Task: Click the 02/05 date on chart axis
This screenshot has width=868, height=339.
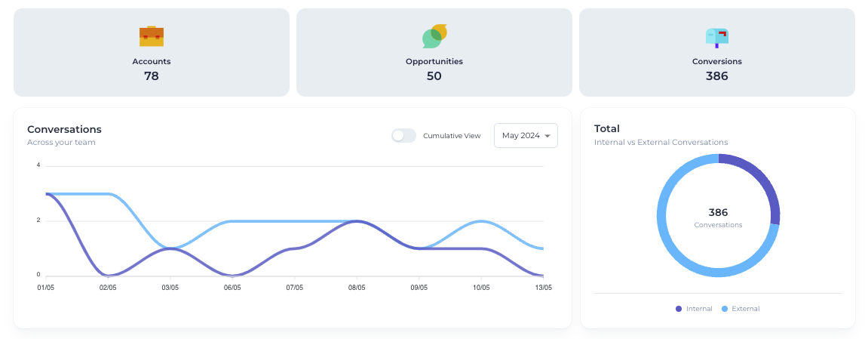Action: [x=108, y=288]
